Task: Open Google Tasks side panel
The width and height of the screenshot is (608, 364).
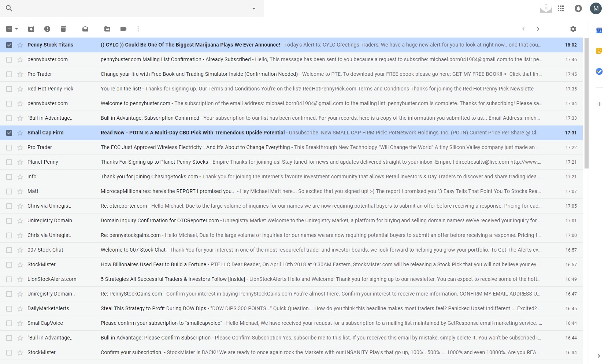Action: click(x=599, y=71)
